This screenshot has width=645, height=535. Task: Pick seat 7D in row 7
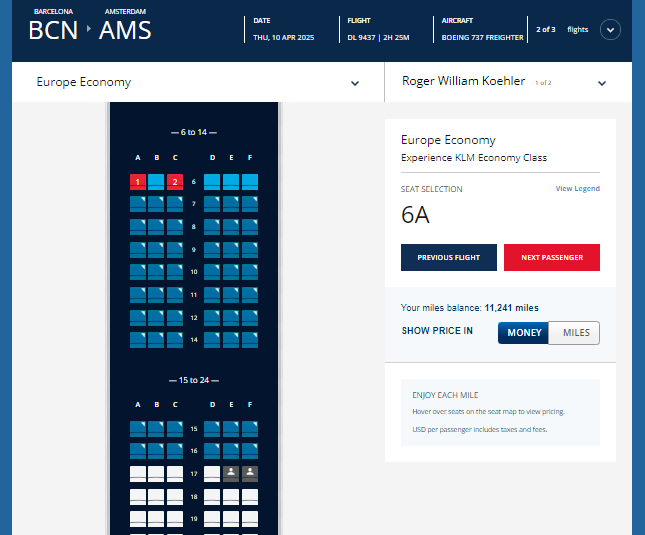click(x=212, y=204)
